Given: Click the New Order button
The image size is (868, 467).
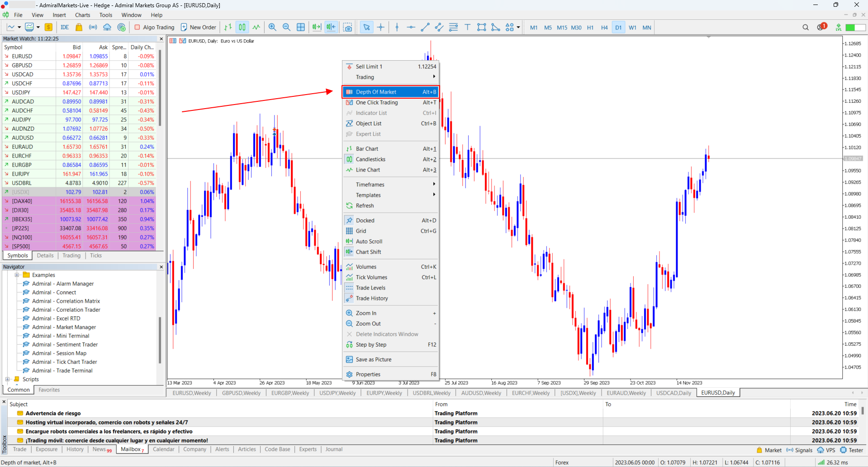Looking at the screenshot, I should [x=199, y=27].
